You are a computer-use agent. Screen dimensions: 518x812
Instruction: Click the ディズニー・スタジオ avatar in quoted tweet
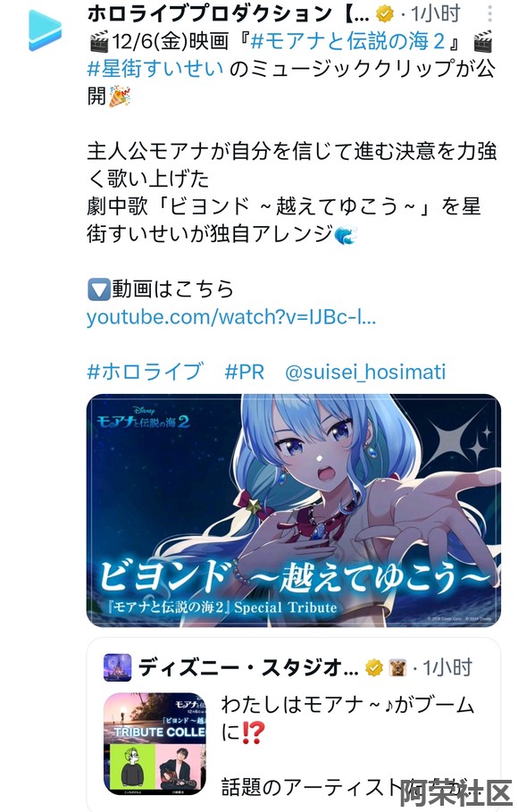point(118,667)
